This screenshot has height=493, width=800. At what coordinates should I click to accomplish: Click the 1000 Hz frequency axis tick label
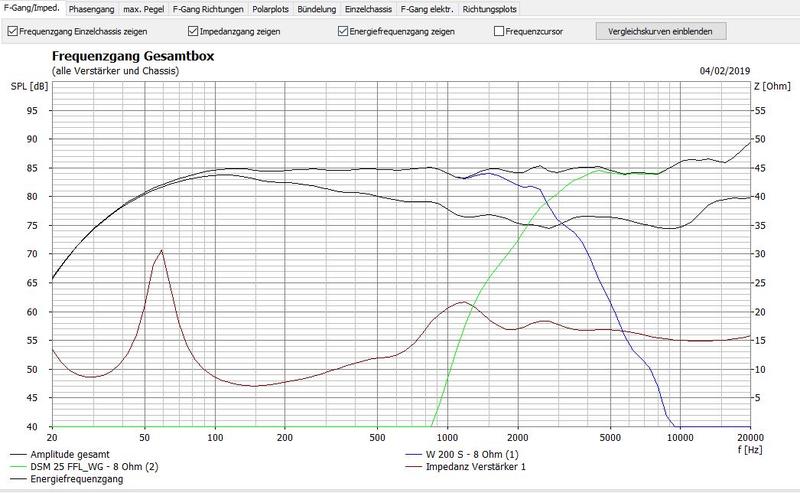pos(447,437)
